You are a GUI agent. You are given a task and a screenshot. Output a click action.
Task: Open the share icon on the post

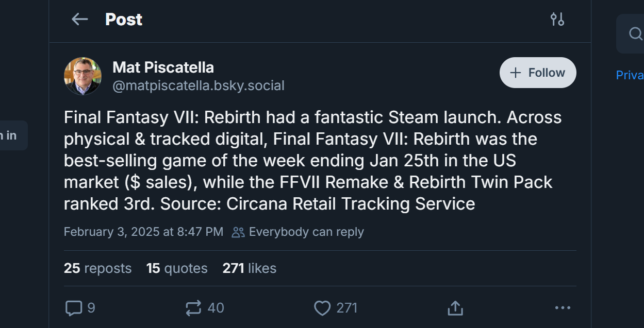(455, 308)
